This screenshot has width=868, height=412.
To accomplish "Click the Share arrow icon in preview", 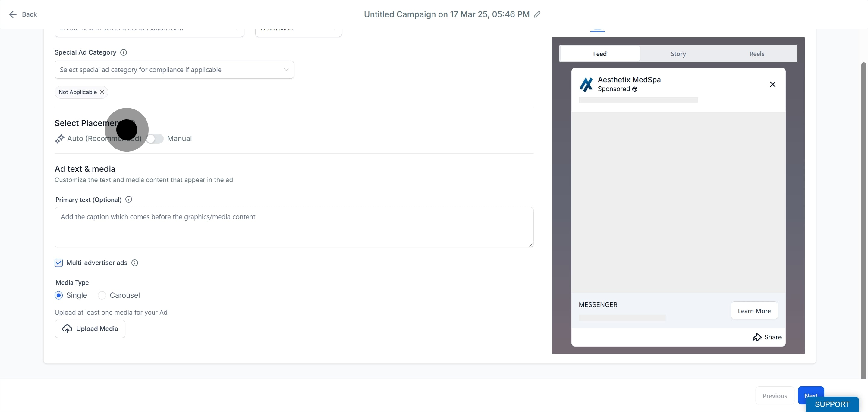I will [x=757, y=337].
